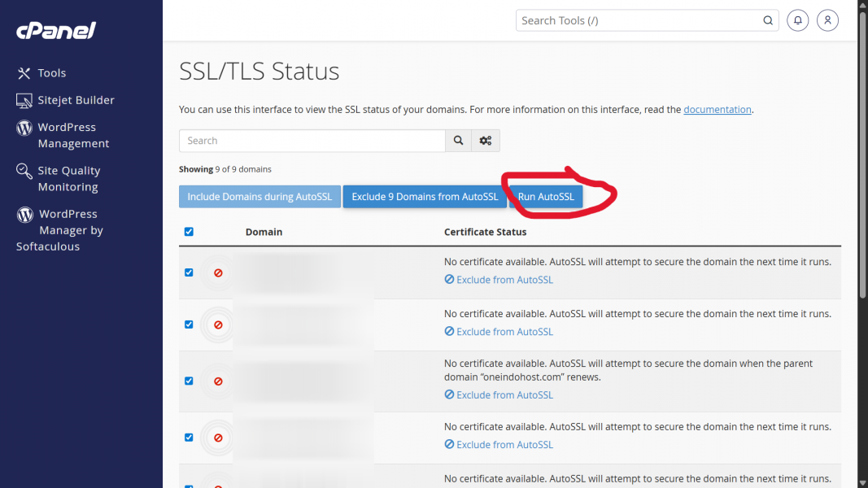Uncheck the first domain row checkbox
Image resolution: width=868 pixels, height=488 pixels.
(x=189, y=272)
